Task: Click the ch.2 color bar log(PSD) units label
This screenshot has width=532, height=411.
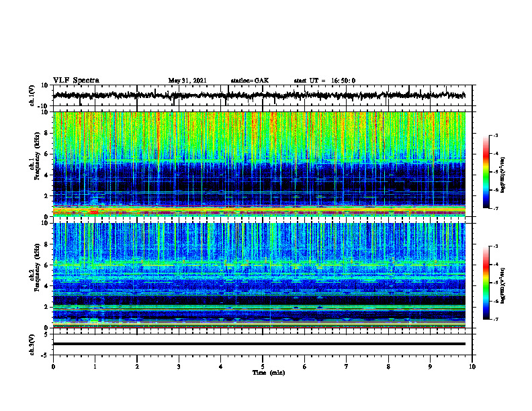Action: click(503, 285)
